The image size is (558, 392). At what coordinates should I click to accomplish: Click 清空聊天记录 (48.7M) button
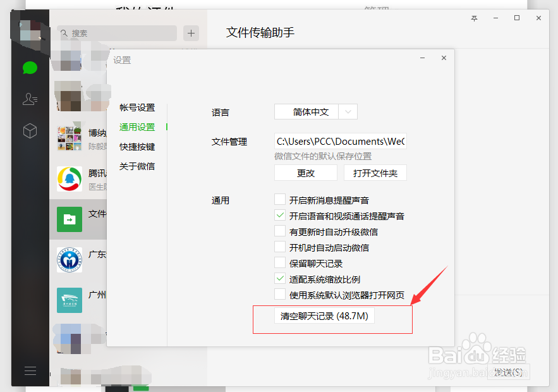pos(324,315)
